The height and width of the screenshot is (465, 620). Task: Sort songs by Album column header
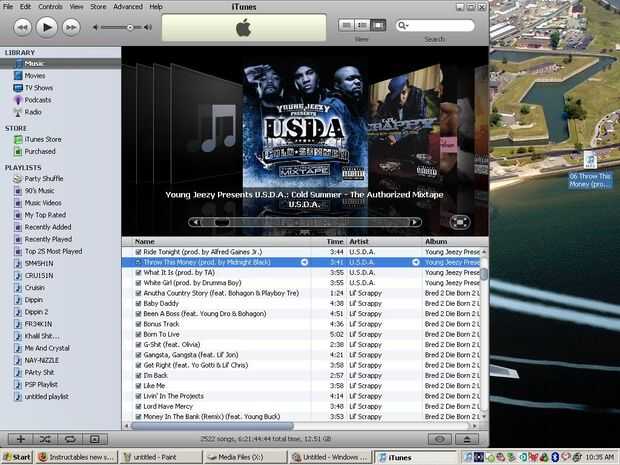tap(452, 242)
